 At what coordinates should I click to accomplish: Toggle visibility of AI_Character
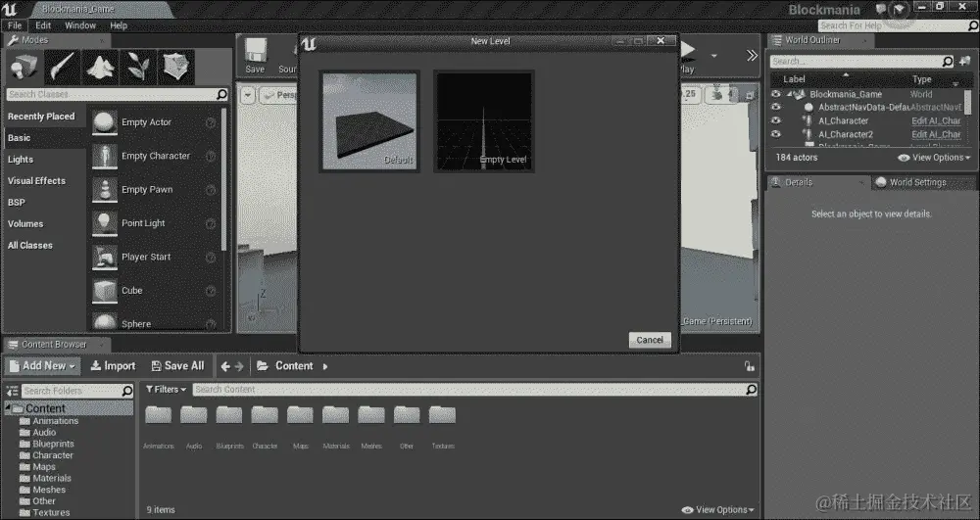775,120
